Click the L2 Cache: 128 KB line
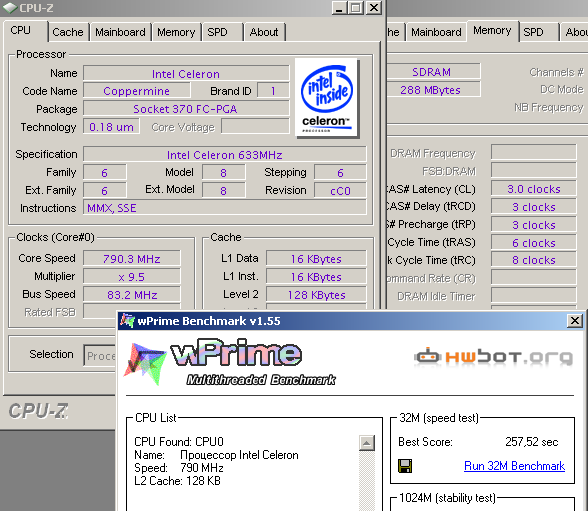This screenshot has height=511, width=588. (177, 481)
